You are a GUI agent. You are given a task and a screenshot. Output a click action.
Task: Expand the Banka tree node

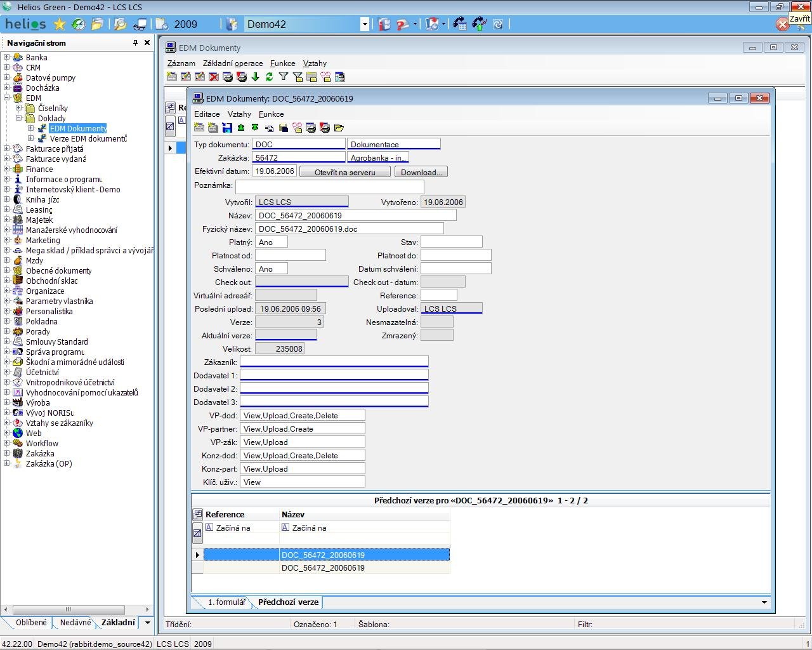click(6, 57)
